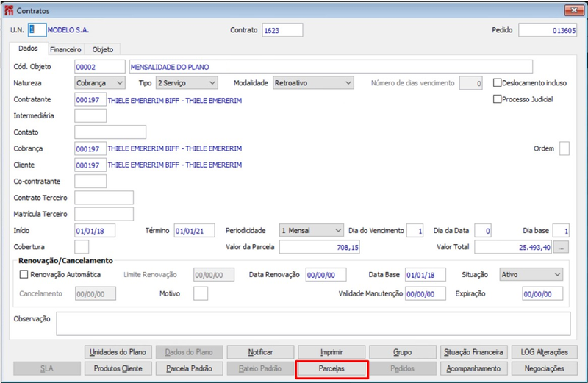Screen dimensions: 588x383
Task: Switch to the Objeto tab
Action: [x=103, y=49]
